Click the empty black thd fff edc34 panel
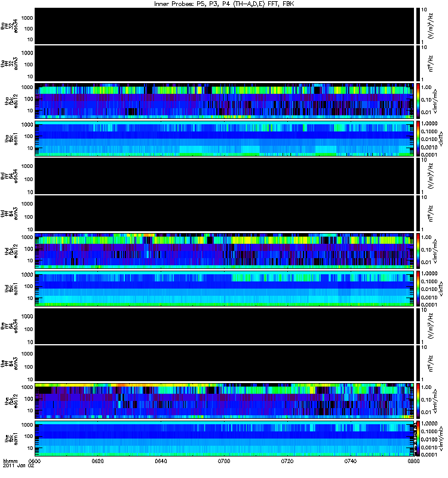 224,176
